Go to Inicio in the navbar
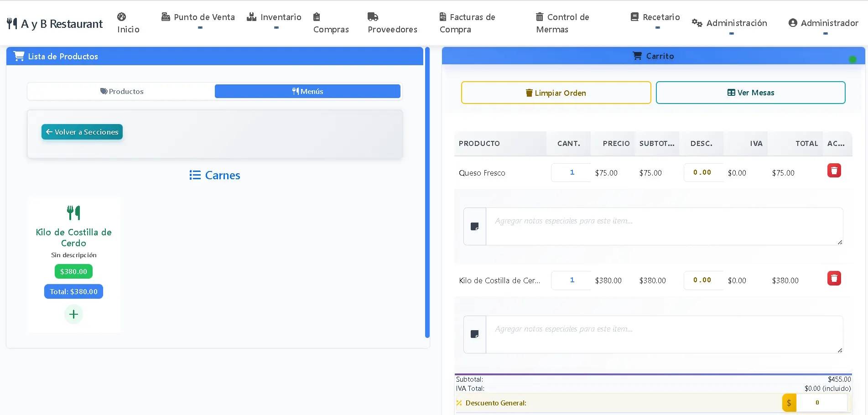The height and width of the screenshot is (415, 868). click(x=128, y=23)
